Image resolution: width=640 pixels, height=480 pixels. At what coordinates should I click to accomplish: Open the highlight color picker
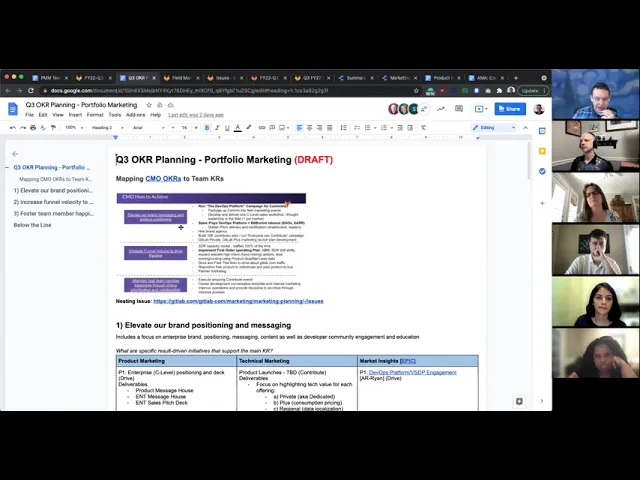(x=249, y=128)
